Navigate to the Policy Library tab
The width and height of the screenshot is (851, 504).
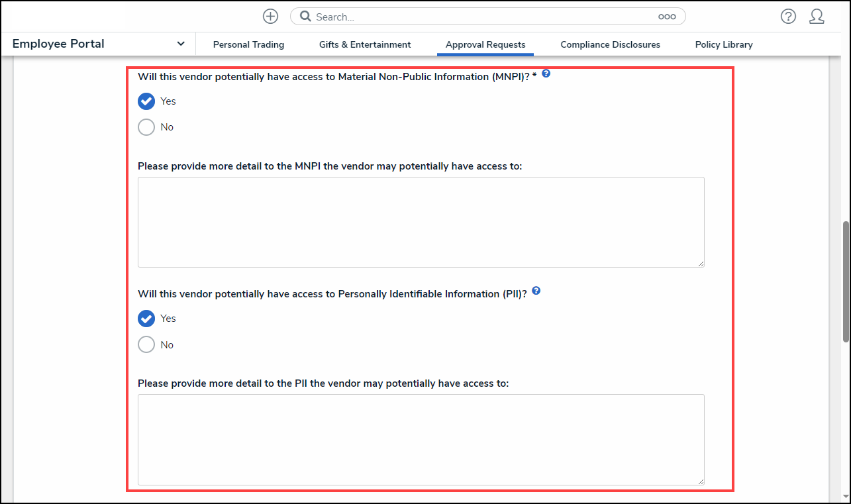click(724, 44)
